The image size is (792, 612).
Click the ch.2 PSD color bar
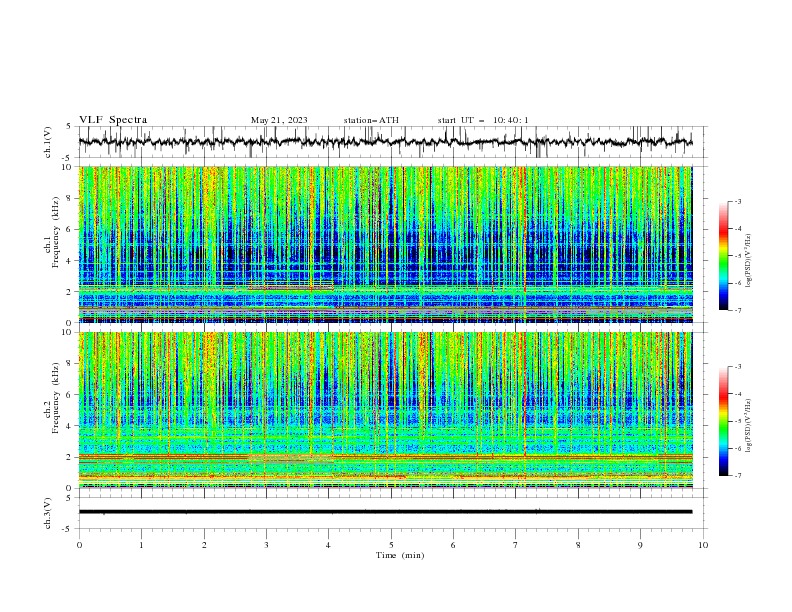click(723, 421)
